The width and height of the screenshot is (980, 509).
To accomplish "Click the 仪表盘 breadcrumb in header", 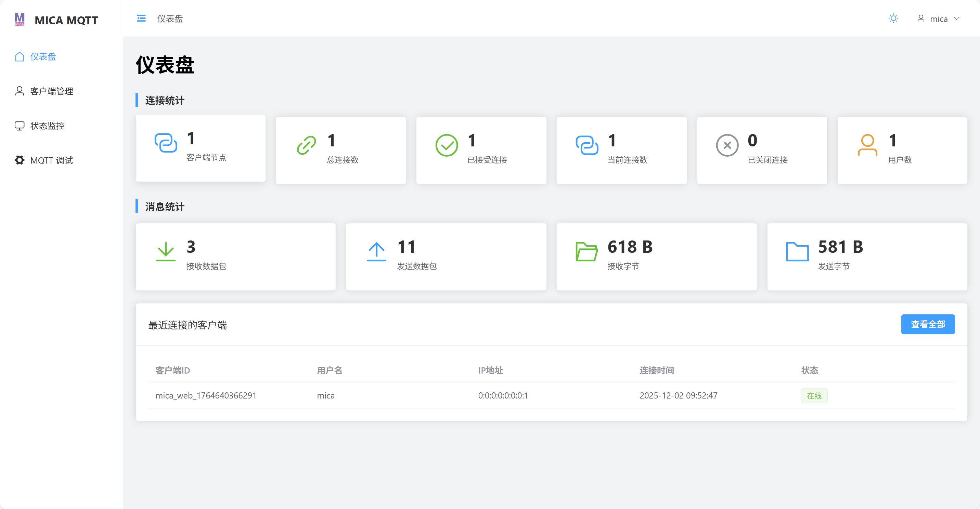I will 170,18.
